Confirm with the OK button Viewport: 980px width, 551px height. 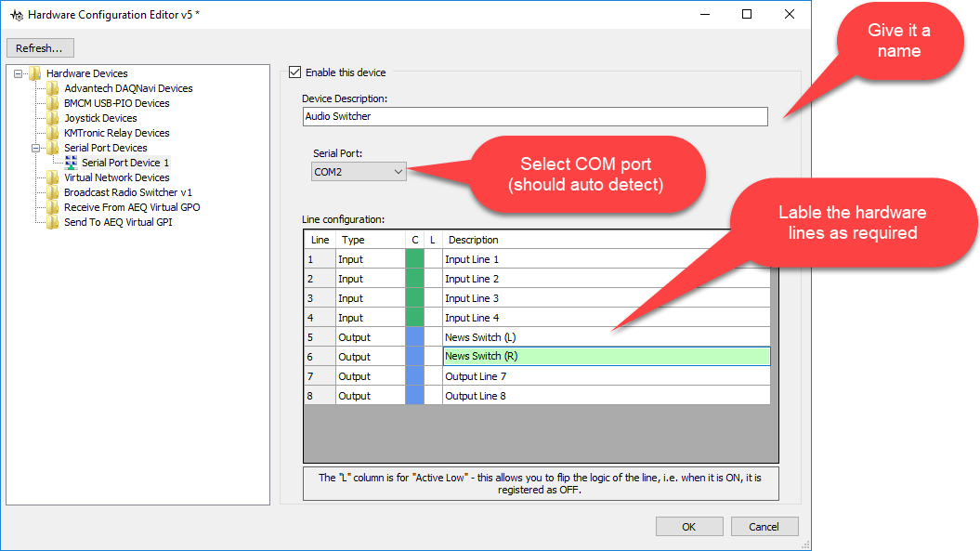point(688,527)
